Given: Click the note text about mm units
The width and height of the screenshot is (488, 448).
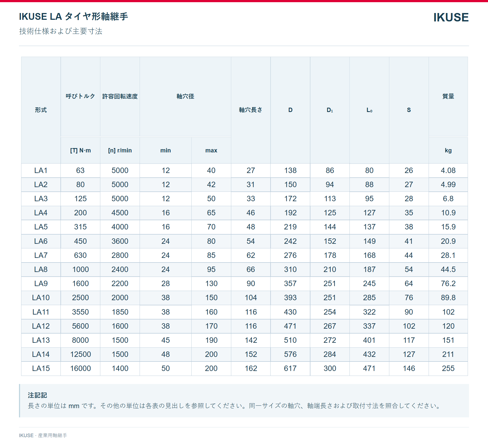Looking at the screenshot, I should pos(235,406).
